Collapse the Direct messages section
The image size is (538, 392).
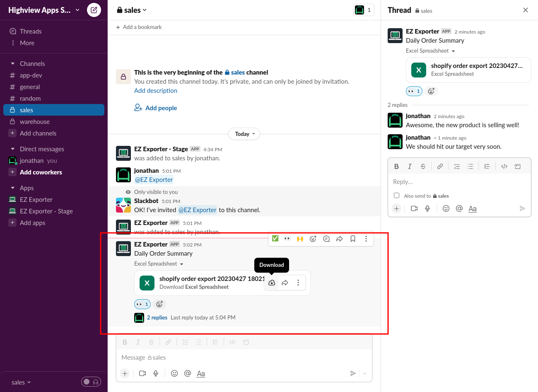point(12,149)
